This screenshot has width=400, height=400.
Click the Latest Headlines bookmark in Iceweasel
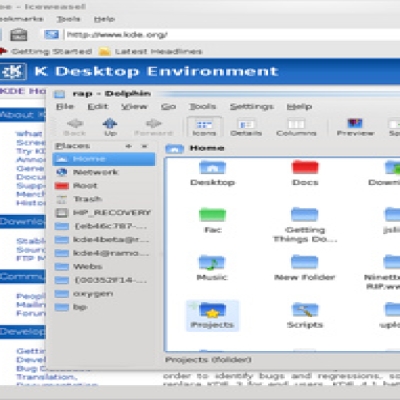151,51
